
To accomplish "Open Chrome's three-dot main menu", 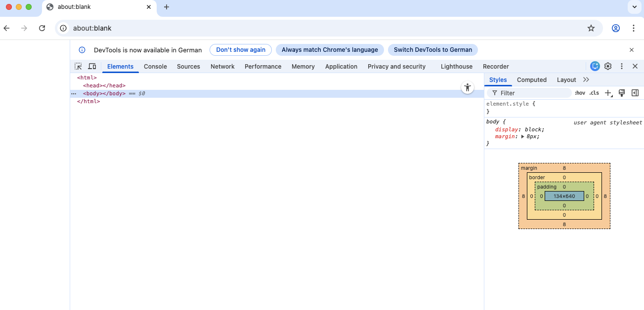I will click(x=634, y=28).
